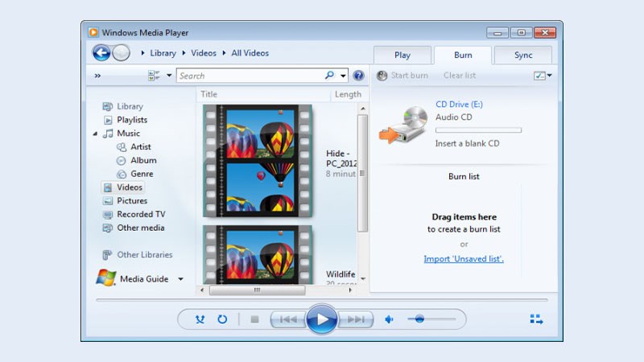Click the horizontal scrollbar left arrow
The width and height of the screenshot is (644, 362).
tap(202, 290)
